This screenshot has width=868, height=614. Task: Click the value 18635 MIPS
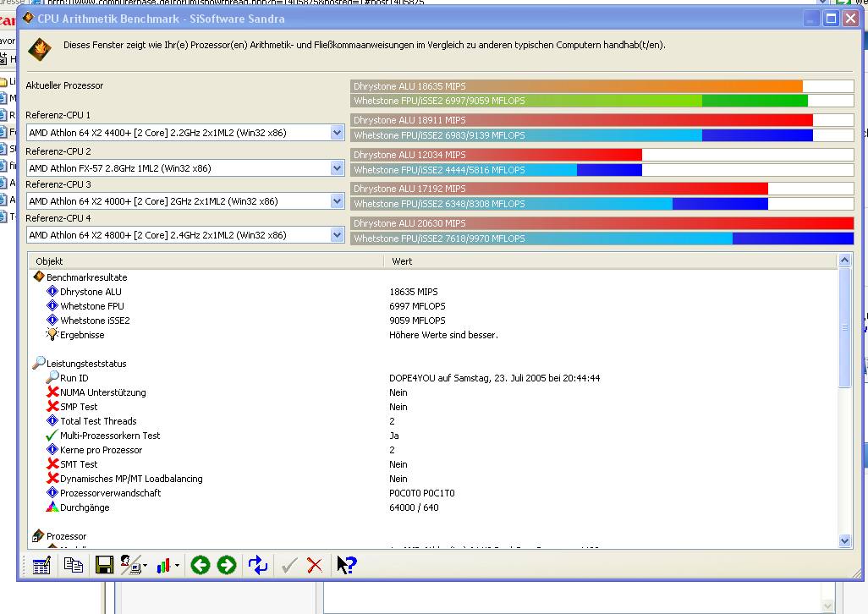point(413,292)
